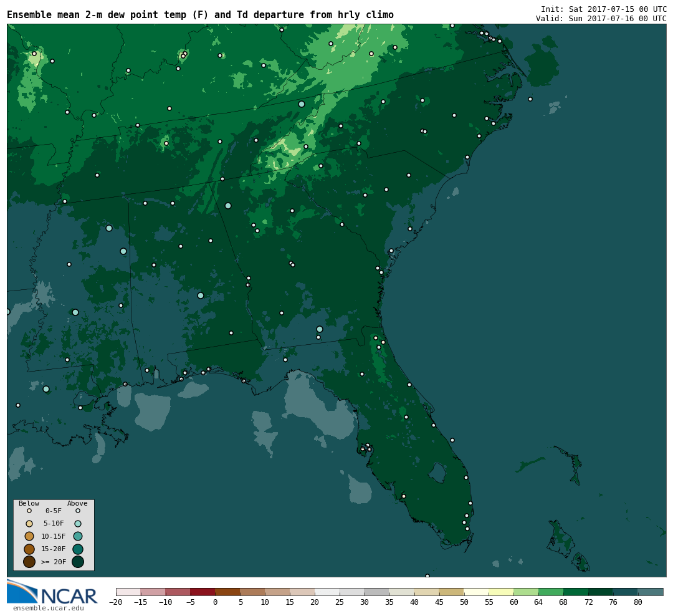Pick the 72 to 76 dark green swatch

[601, 592]
